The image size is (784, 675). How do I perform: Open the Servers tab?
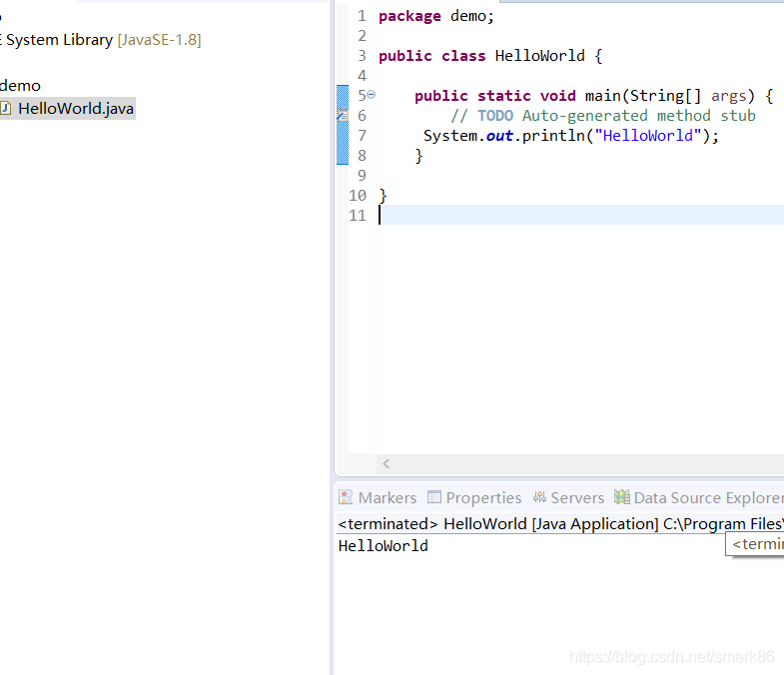point(568,497)
